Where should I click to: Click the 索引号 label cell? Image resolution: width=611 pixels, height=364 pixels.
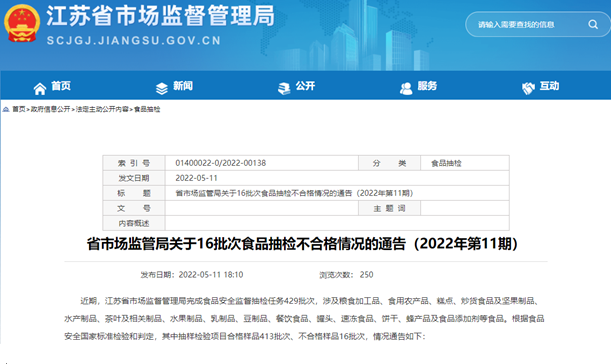coord(134,163)
